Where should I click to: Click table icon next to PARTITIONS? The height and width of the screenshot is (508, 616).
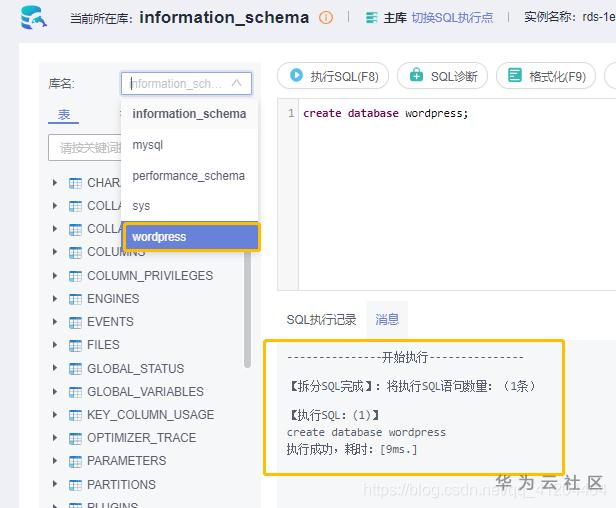[x=75, y=485]
